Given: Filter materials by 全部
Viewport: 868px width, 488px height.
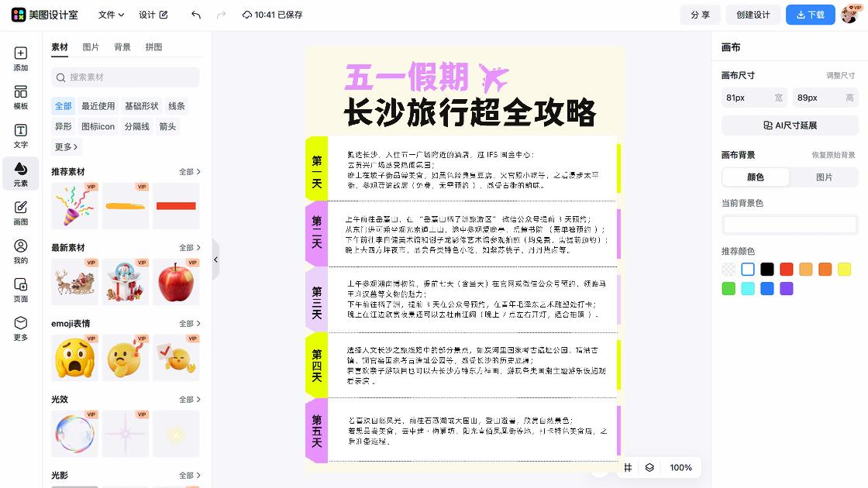Looking at the screenshot, I should pyautogui.click(x=63, y=105).
